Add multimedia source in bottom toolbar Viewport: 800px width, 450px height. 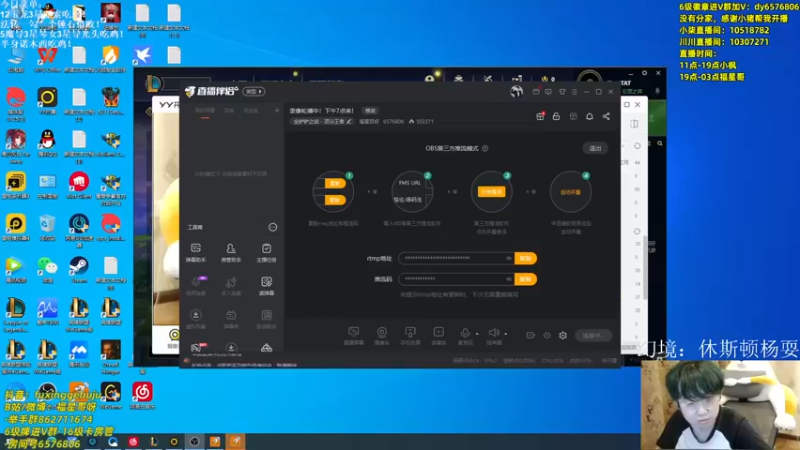[x=438, y=336]
